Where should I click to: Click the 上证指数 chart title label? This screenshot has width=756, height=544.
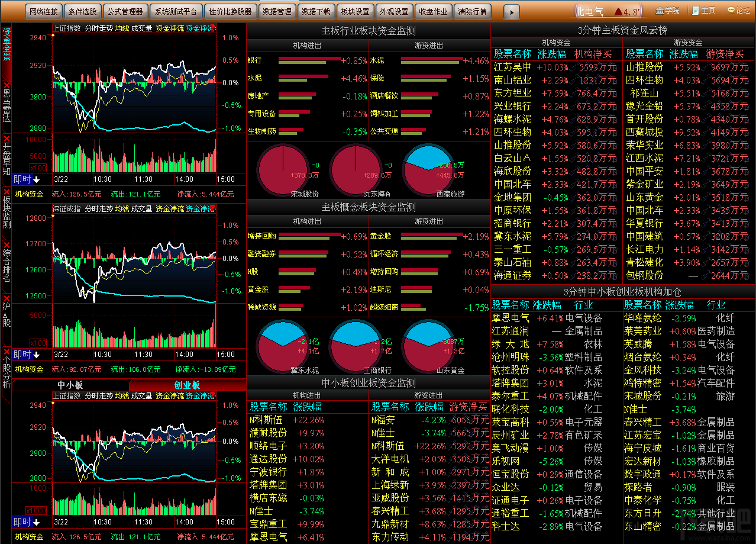coord(67,28)
